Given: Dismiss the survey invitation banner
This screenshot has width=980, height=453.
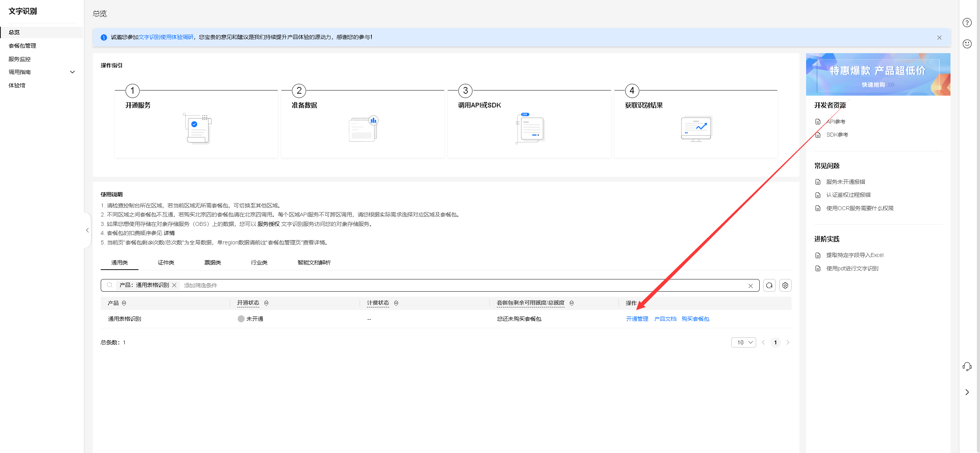Looking at the screenshot, I should pos(939,37).
